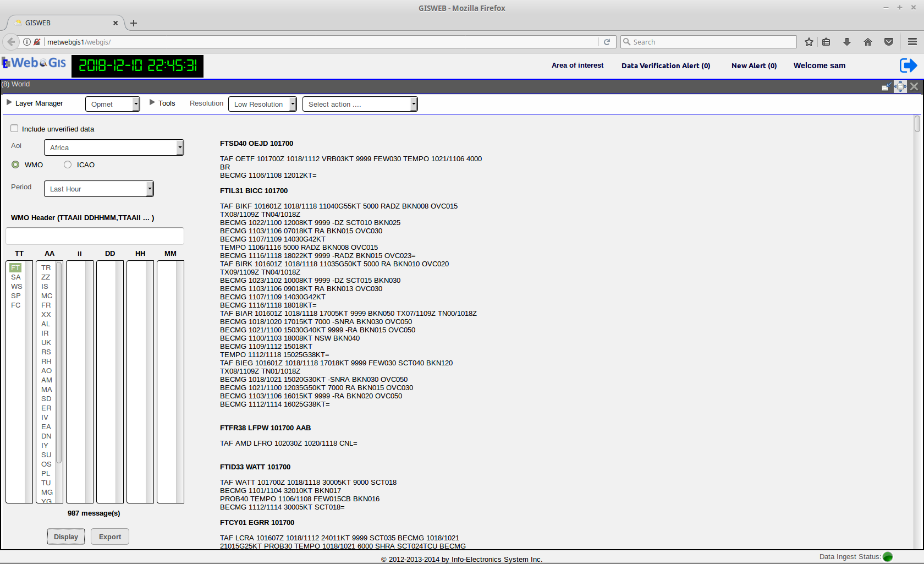Select the WMO radio button
This screenshot has height=564, width=924.
pos(15,165)
